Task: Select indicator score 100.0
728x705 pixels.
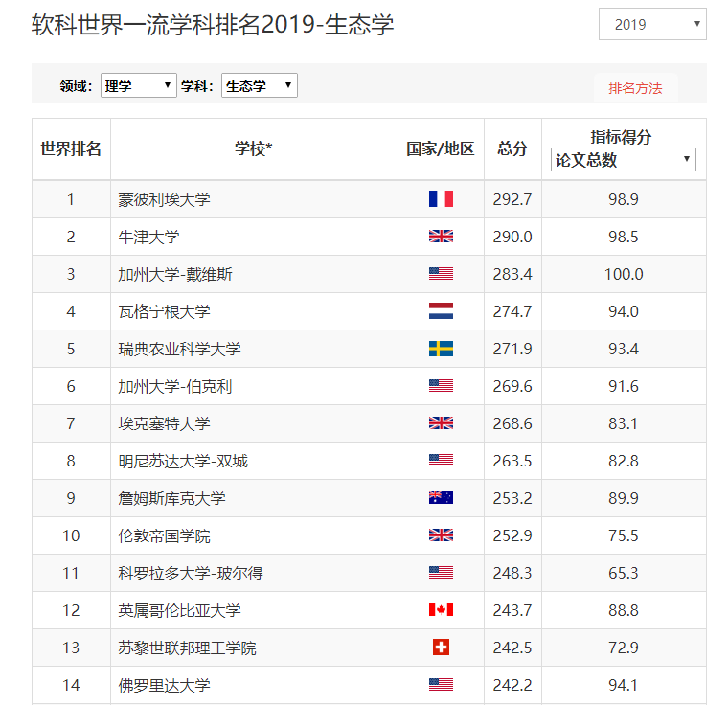Action: pos(624,274)
